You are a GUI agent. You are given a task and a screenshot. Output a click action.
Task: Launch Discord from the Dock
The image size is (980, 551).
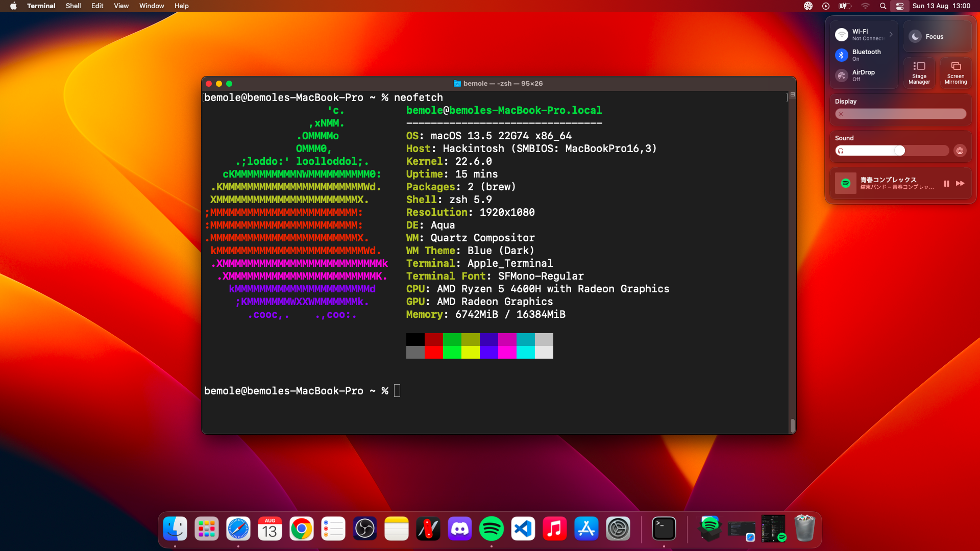(x=460, y=529)
